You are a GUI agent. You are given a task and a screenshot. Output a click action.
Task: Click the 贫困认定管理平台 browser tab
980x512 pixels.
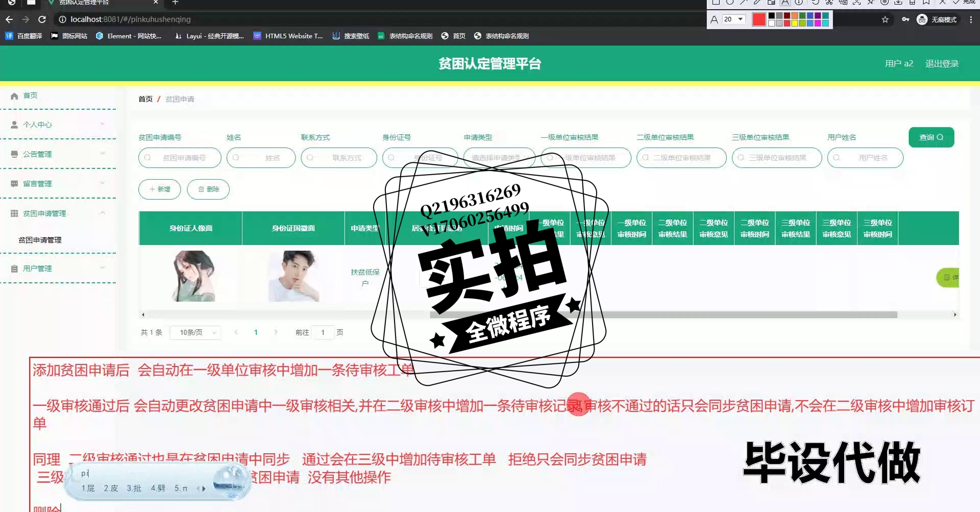pyautogui.click(x=102, y=3)
